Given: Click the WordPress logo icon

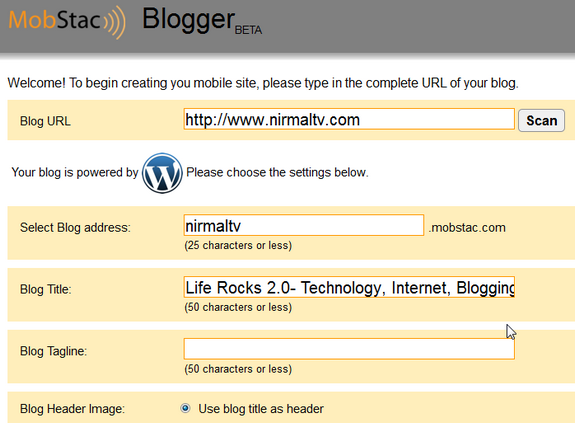Looking at the screenshot, I should [x=162, y=173].
